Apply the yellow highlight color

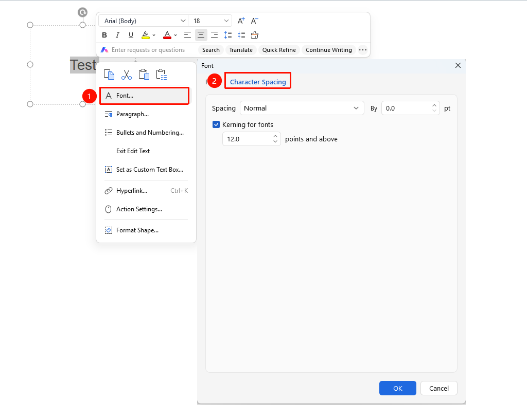(x=146, y=35)
